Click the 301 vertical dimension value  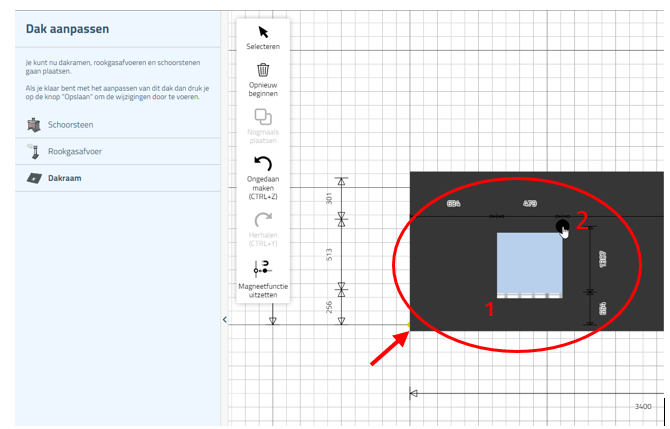click(x=330, y=199)
